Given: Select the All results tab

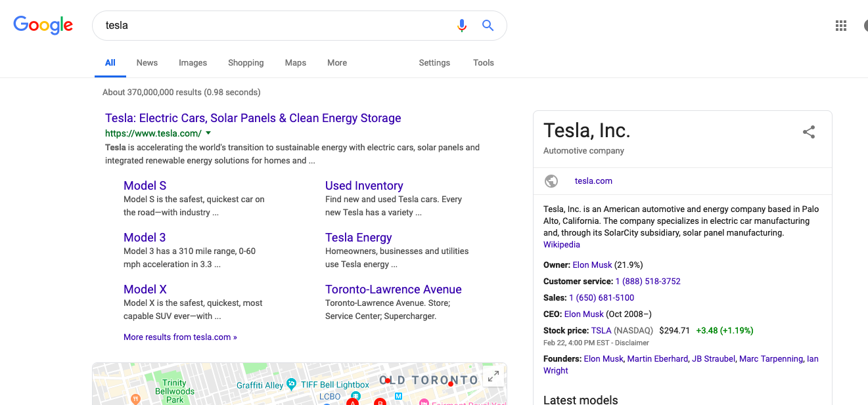Looking at the screenshot, I should (x=110, y=63).
